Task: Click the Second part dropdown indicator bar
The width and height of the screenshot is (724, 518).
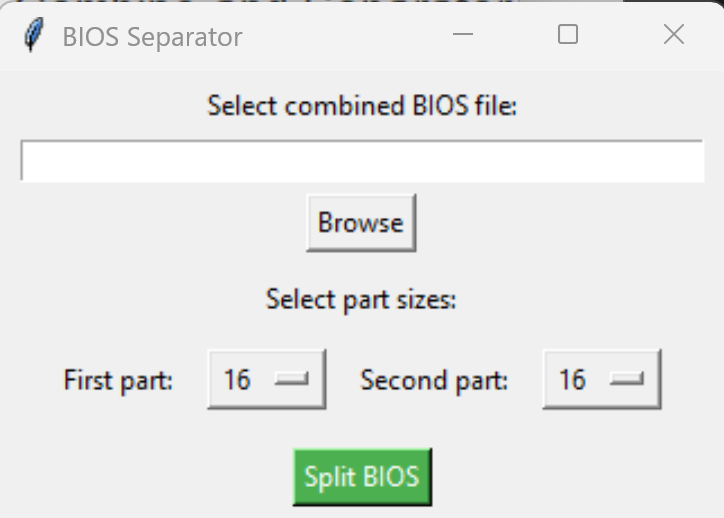Action: click(627, 379)
